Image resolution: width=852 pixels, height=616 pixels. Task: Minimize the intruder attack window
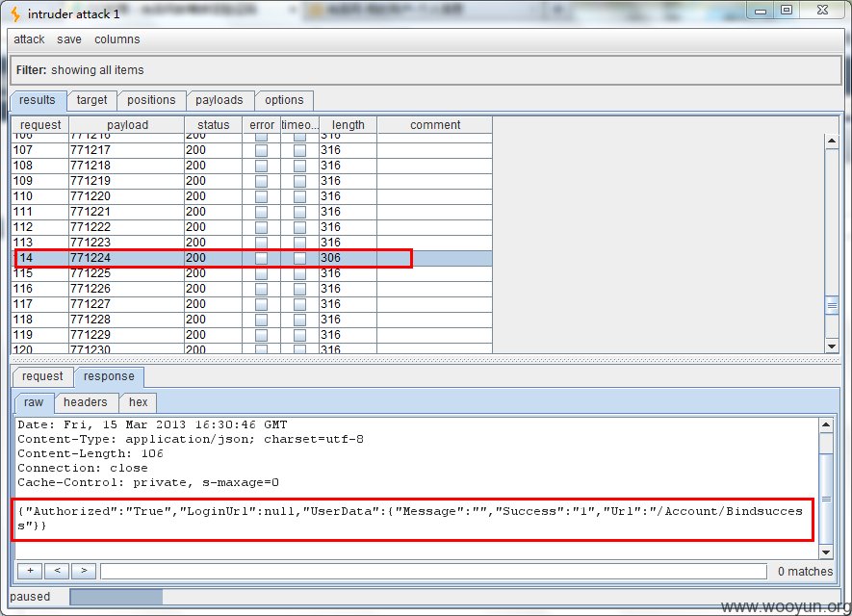761,11
